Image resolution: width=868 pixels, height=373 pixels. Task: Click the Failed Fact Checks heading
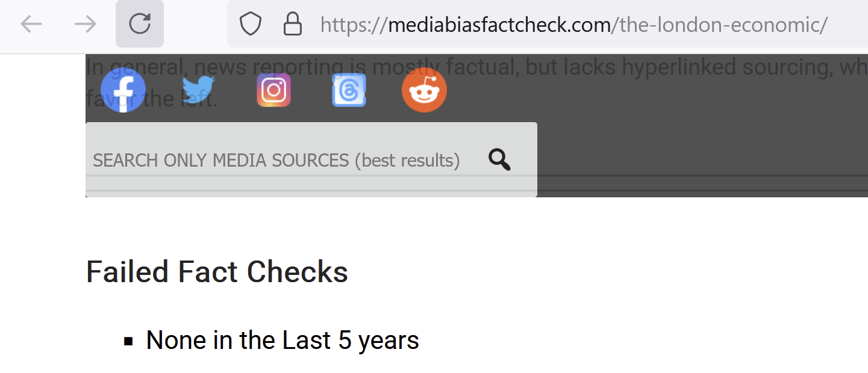(x=217, y=272)
